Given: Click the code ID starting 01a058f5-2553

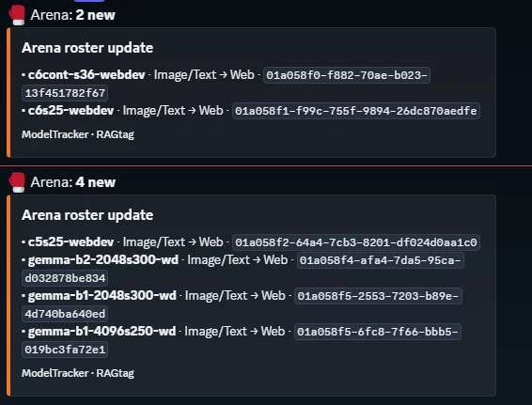Looking at the screenshot, I should (x=378, y=296).
